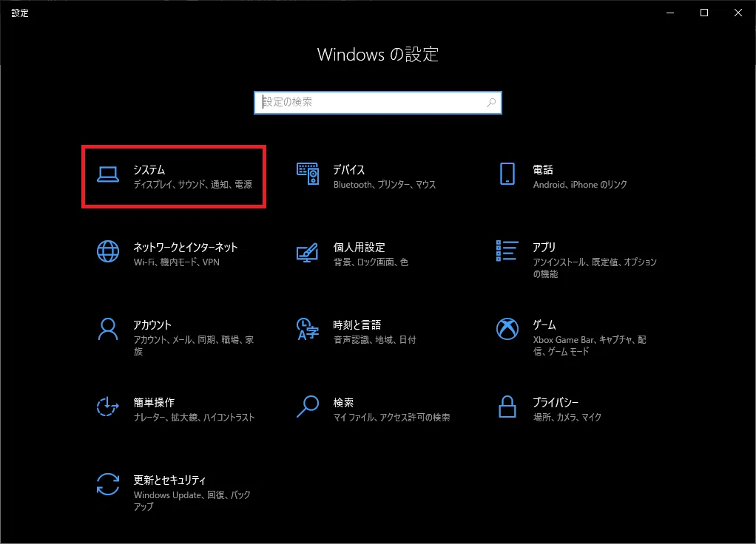This screenshot has height=544, width=756.
Task: Open the アプリ settings title
Action: (544, 247)
